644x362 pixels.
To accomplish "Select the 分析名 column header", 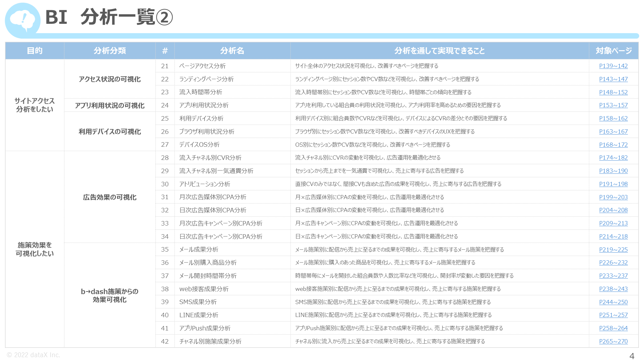I will [232, 51].
